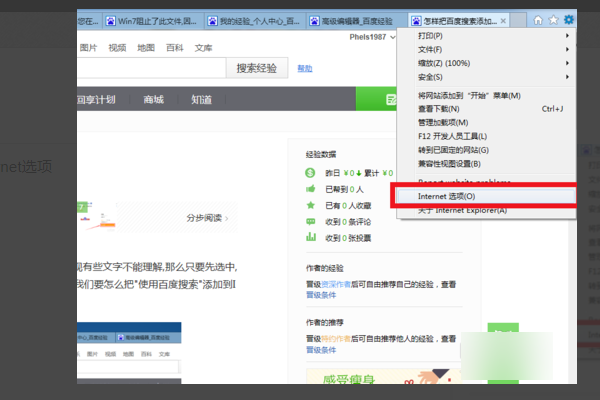Click the bar chart 投票 icon
The height and width of the screenshot is (400, 600).
[311, 237]
